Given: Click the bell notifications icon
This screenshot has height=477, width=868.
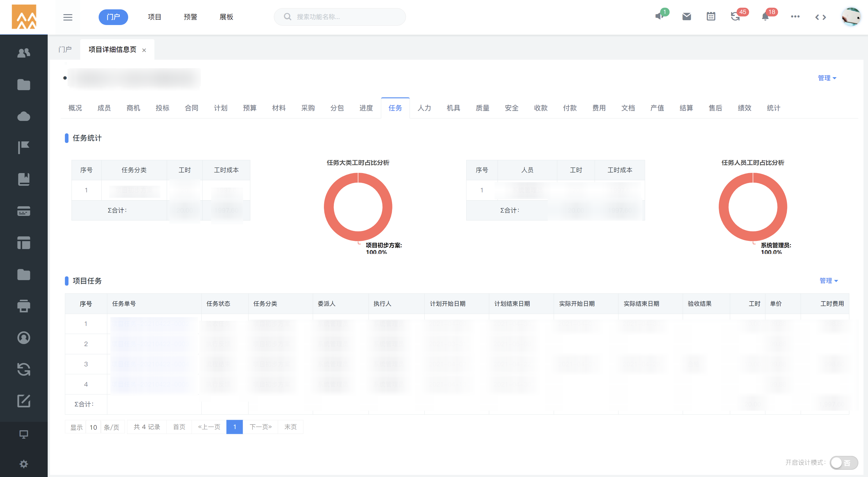Looking at the screenshot, I should pos(765,17).
